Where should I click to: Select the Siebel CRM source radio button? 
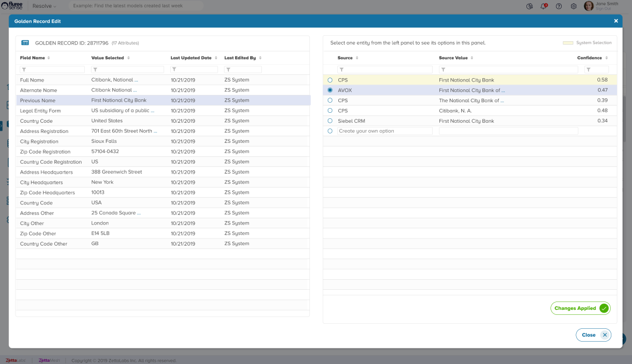(330, 121)
